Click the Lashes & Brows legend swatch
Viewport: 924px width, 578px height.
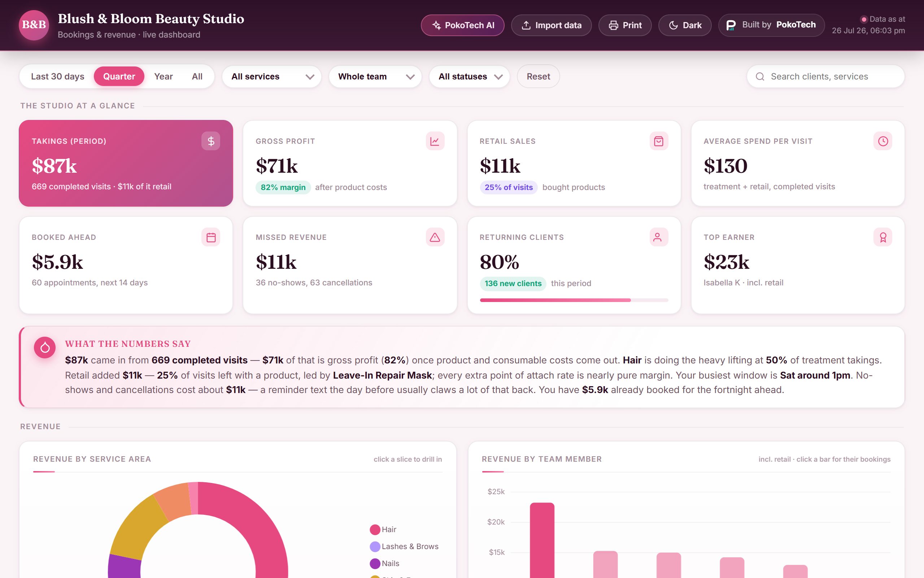(375, 546)
